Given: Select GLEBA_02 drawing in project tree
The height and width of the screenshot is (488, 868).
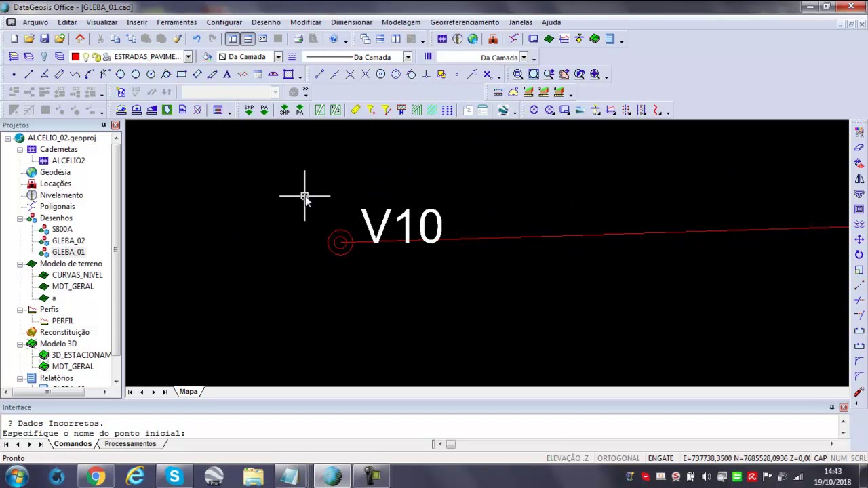Looking at the screenshot, I should click(68, 241).
